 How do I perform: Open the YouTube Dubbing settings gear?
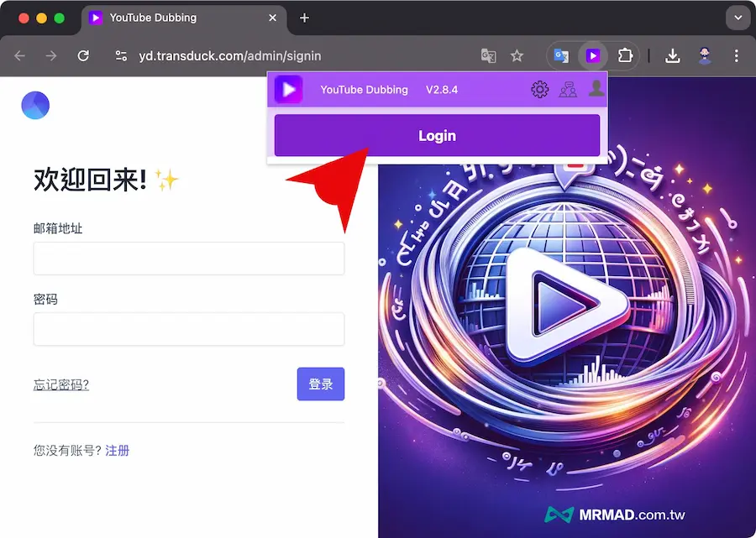(x=540, y=89)
